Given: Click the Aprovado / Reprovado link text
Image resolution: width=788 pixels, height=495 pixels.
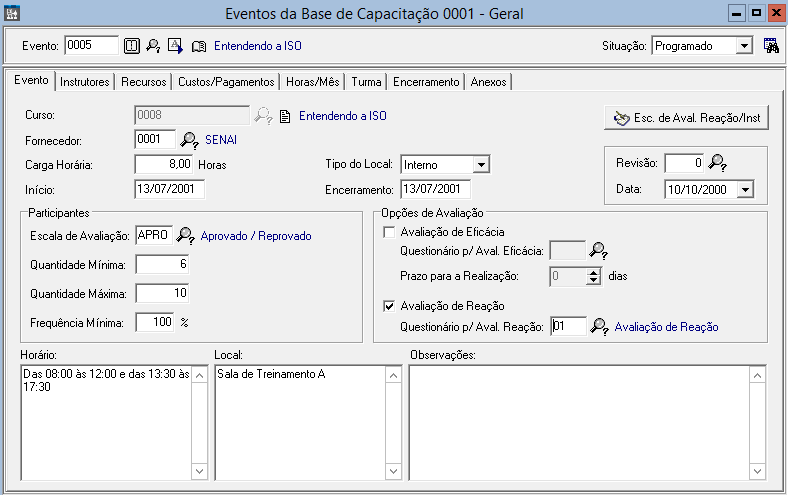Looking at the screenshot, I should click(x=256, y=236).
